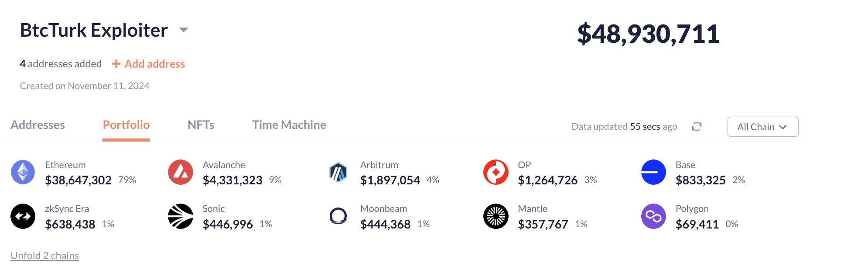Screen dimensions: 868x277
Task: Click the Arbitrum chain icon
Action: coord(338,172)
